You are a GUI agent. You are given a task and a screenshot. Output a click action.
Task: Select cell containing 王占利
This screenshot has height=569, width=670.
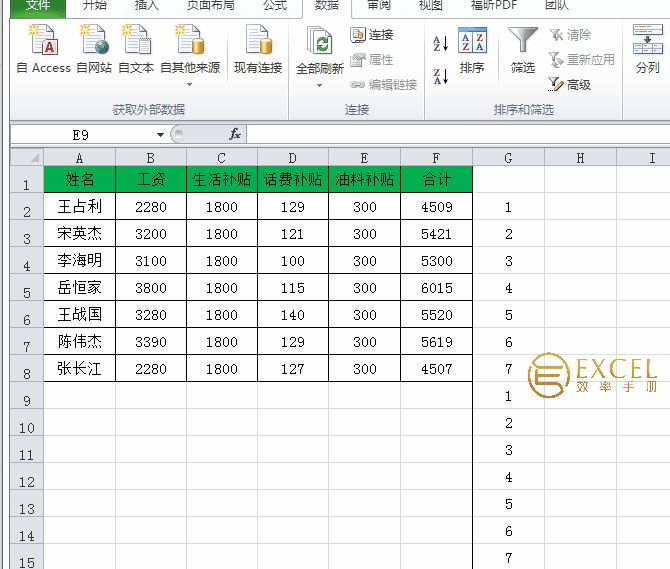(x=79, y=207)
